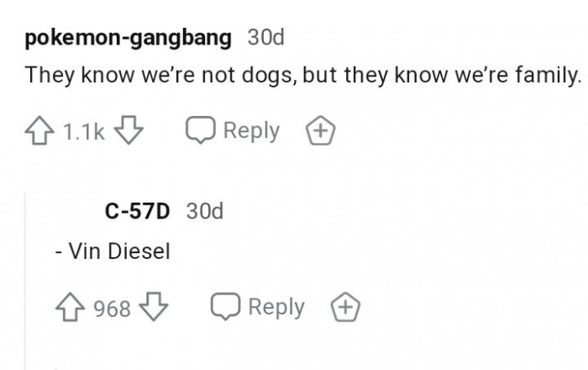Award C-57D's Vin Diesel reply
Viewport: 588px width, 370px height.
[345, 308]
